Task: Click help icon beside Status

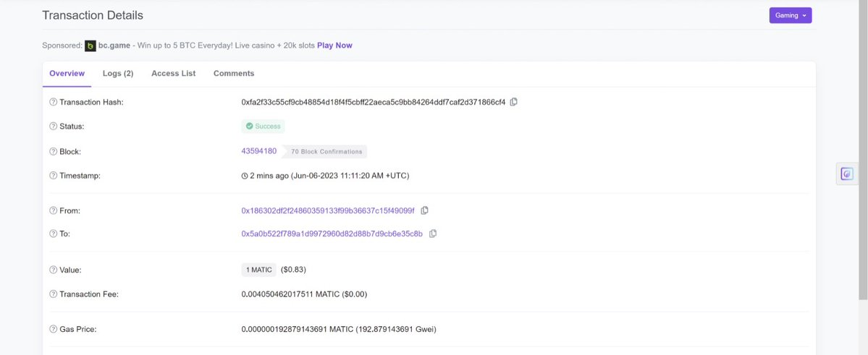Action: [x=53, y=126]
